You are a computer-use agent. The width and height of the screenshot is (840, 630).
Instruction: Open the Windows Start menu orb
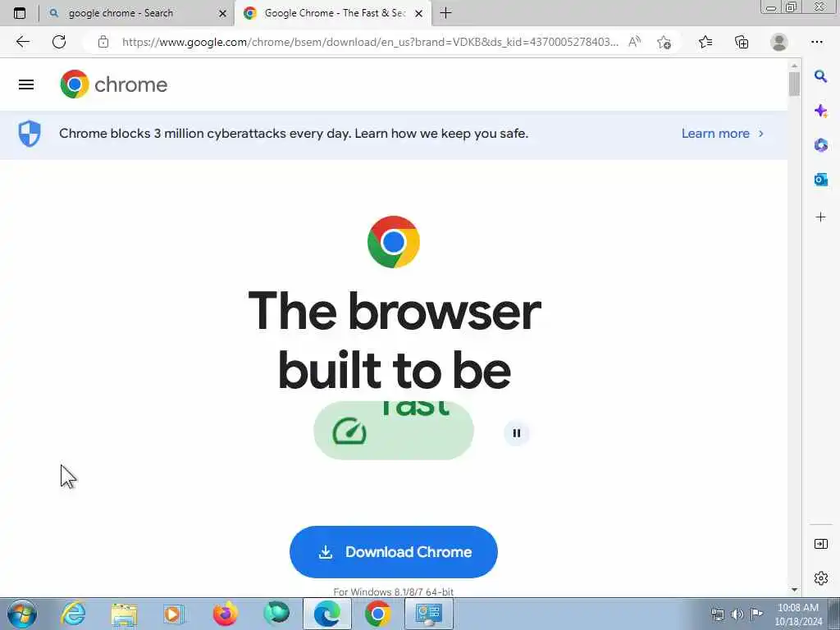pyautogui.click(x=22, y=614)
